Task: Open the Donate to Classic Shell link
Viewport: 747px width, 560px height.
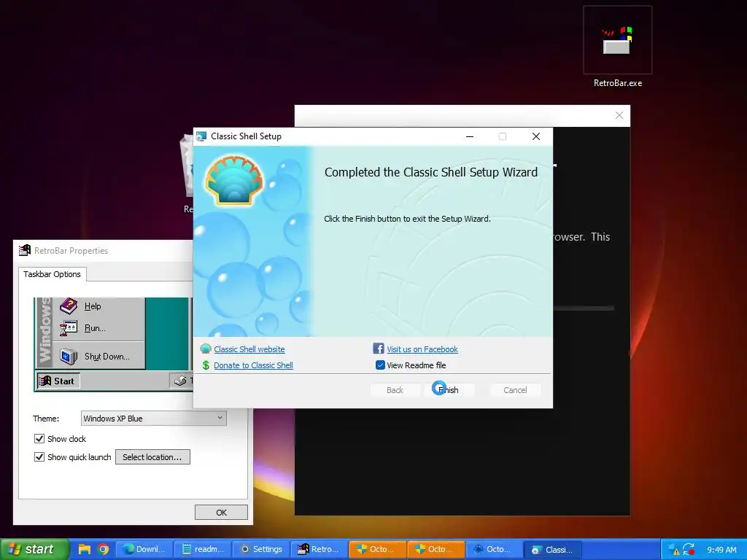Action: [253, 365]
